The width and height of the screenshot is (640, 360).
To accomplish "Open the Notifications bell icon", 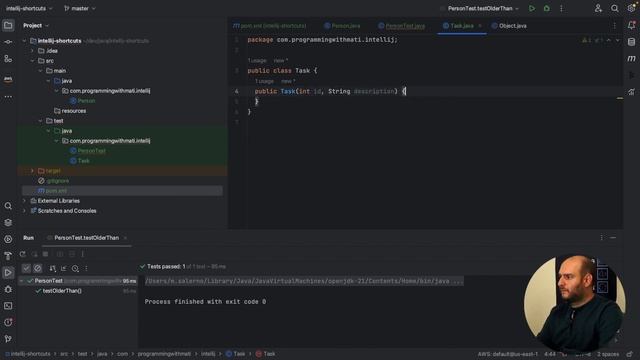I will 631,25.
